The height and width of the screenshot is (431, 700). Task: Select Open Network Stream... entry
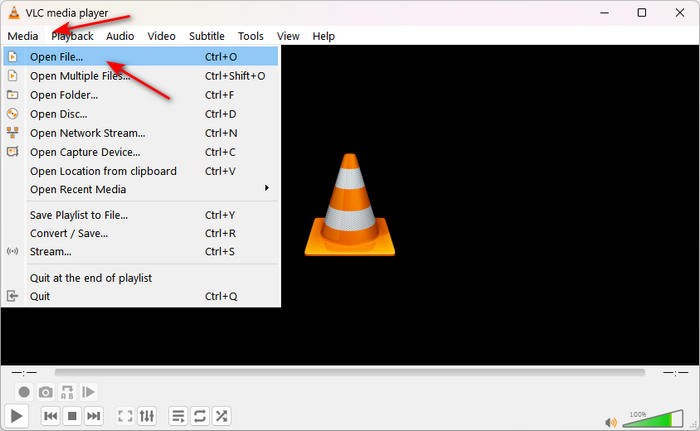click(141, 133)
